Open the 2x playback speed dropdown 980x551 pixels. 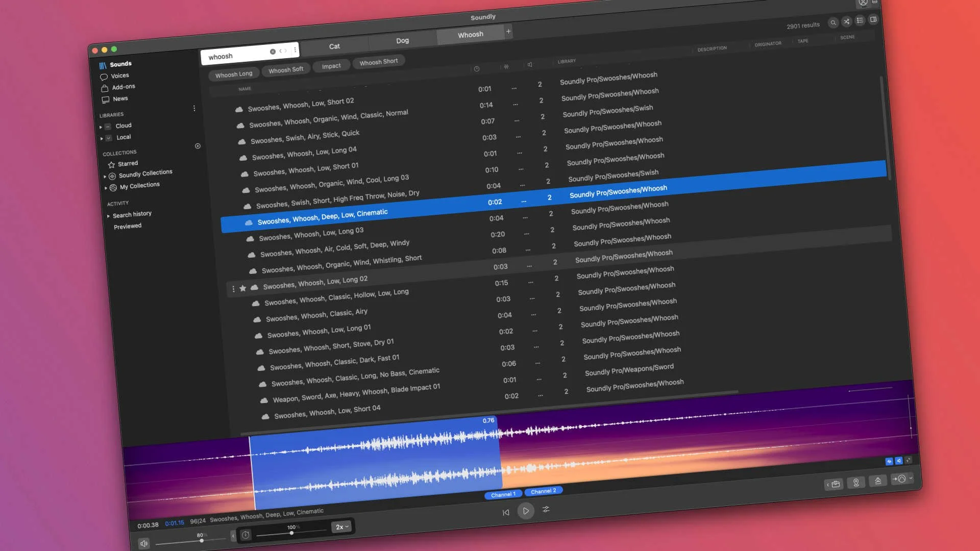click(x=341, y=527)
